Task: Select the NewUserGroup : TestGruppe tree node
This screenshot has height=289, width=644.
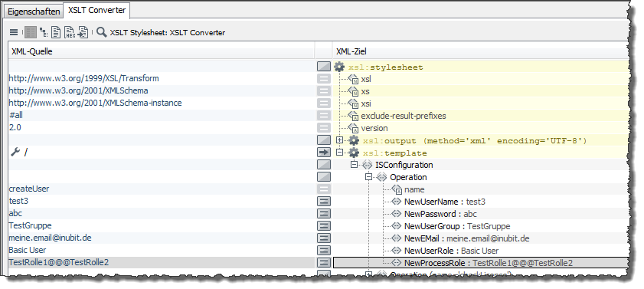Action: tap(457, 226)
